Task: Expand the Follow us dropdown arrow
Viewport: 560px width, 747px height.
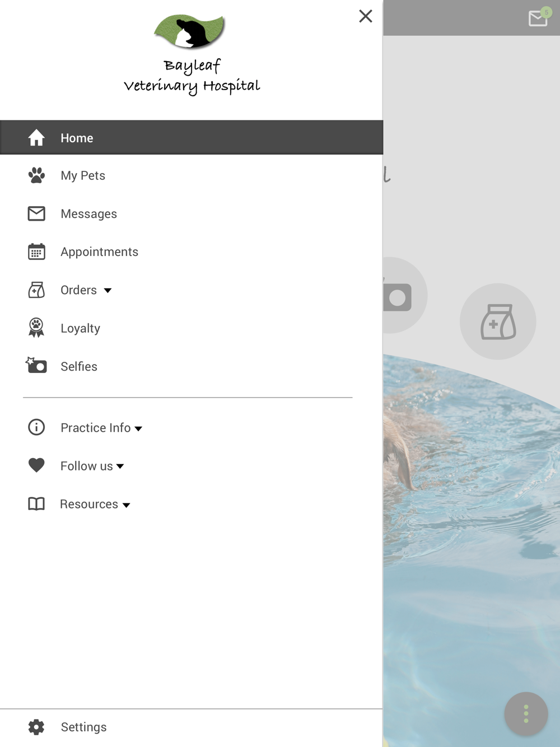Action: click(x=120, y=466)
